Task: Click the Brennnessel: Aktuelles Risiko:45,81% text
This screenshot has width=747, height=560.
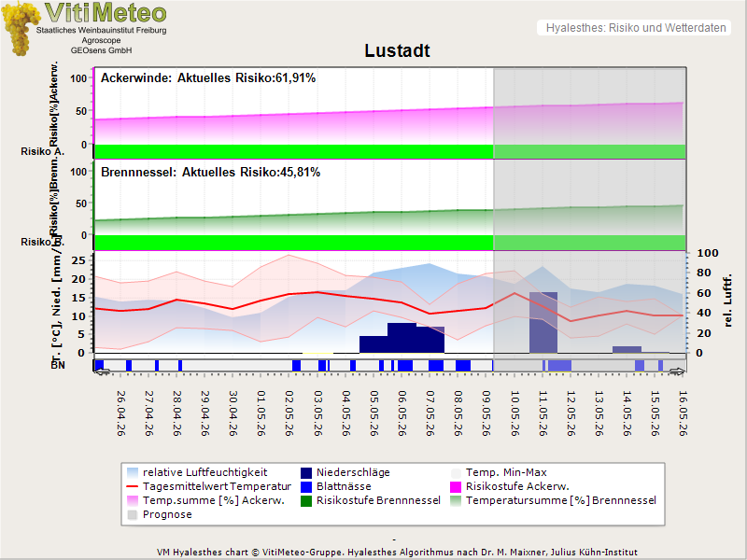Action: coord(211,173)
